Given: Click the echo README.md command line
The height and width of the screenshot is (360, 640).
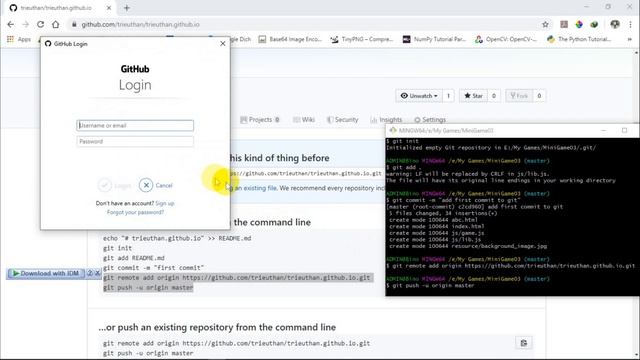Looking at the screenshot, I should point(177,238).
